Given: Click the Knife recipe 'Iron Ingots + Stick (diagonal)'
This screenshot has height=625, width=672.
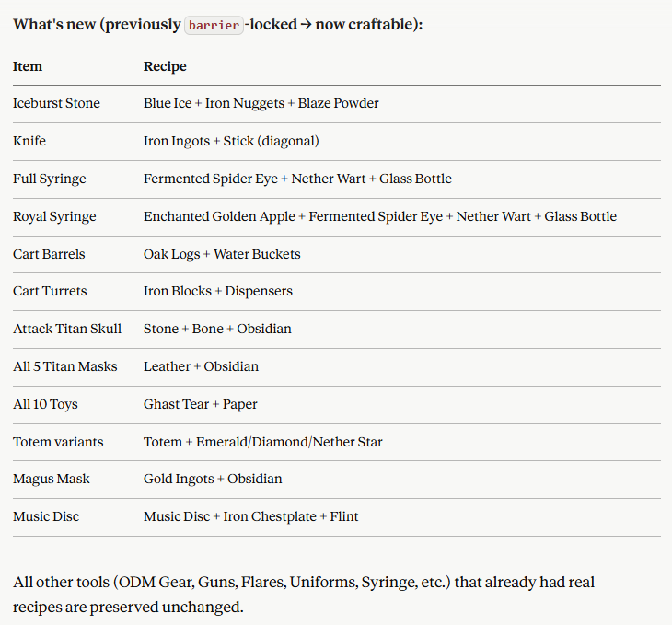Looking at the screenshot, I should coord(231,141).
